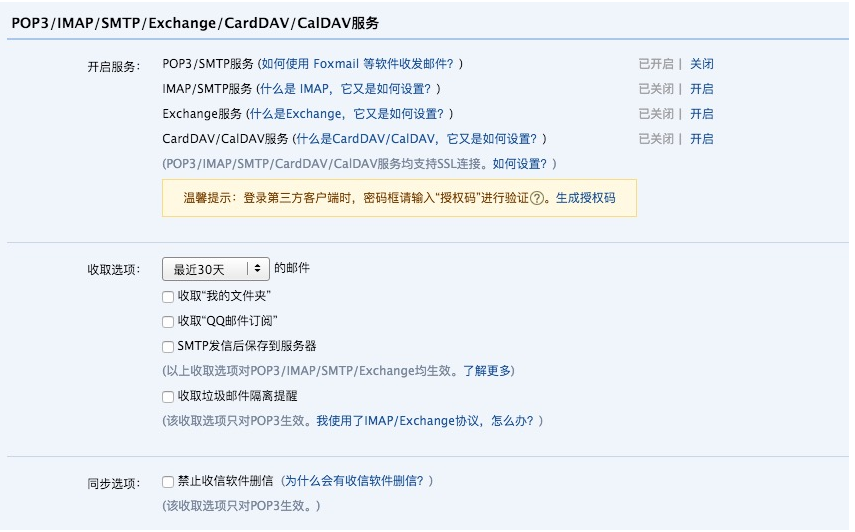855x532 pixels.
Task: Check the 收取"我的文件夹" checkbox
Action: pos(168,297)
